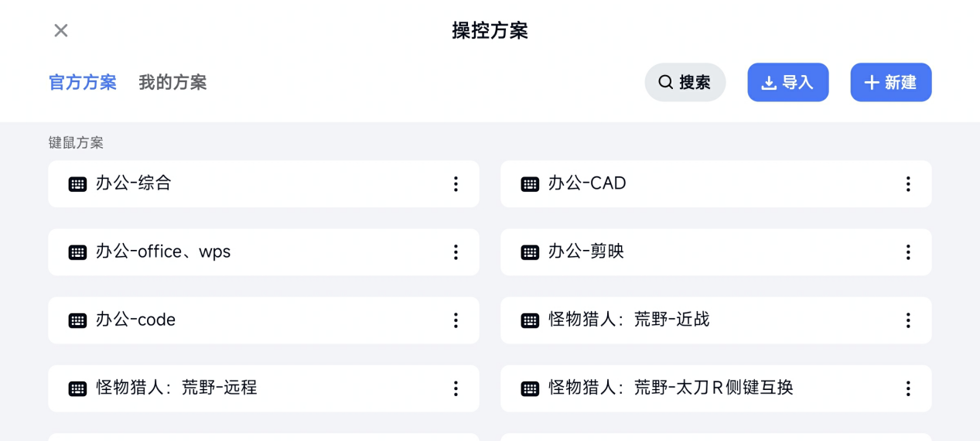Viewport: 980px width, 441px height.
Task: Open three-dot menu for 办公-office、wps
Action: pyautogui.click(x=456, y=252)
